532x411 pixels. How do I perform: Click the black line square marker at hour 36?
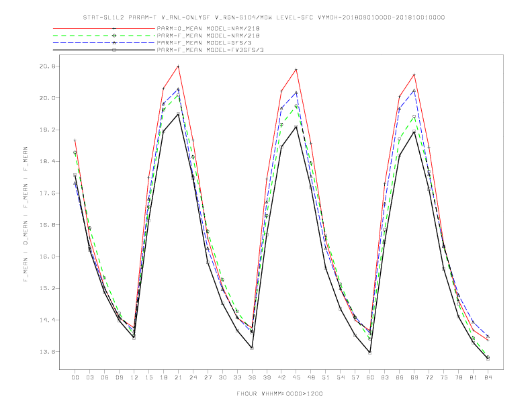coord(252,349)
